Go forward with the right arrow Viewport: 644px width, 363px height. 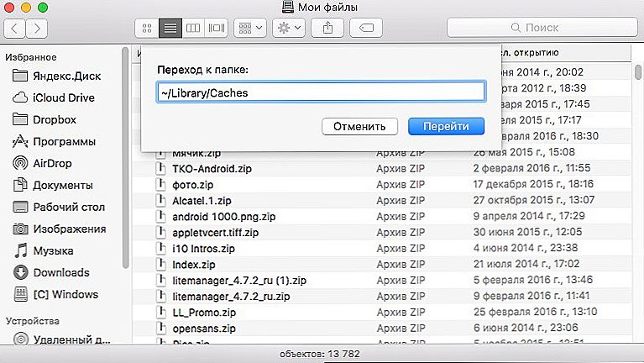point(37,29)
